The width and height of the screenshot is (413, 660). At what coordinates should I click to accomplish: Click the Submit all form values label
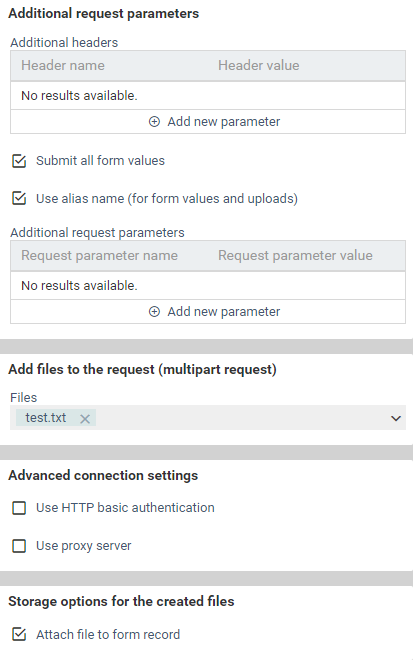[x=100, y=161]
